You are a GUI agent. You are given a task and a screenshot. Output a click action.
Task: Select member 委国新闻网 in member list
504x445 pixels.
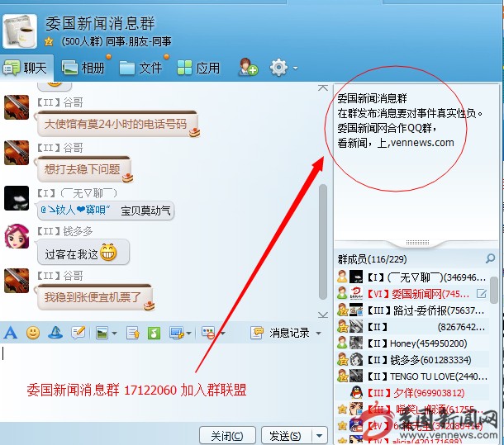412,294
